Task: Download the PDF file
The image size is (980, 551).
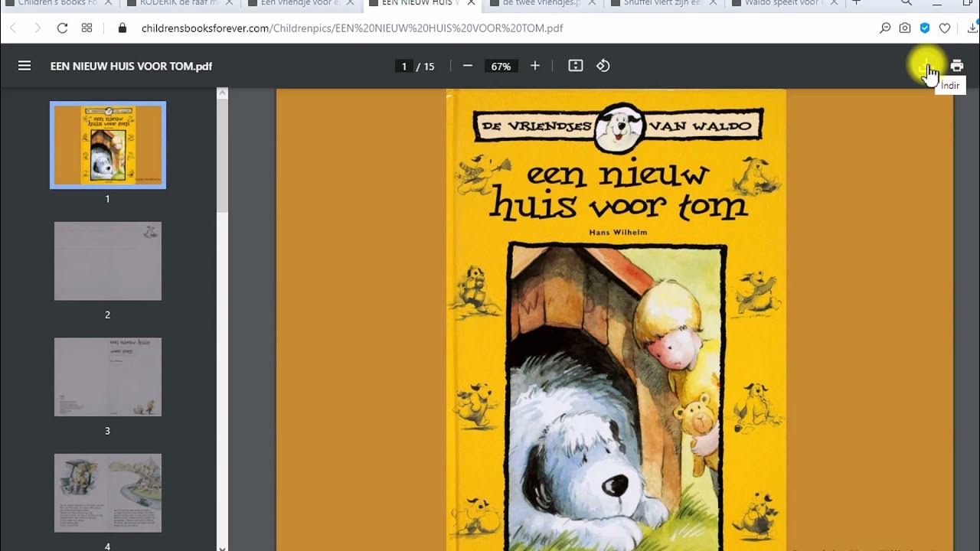Action: [x=926, y=66]
